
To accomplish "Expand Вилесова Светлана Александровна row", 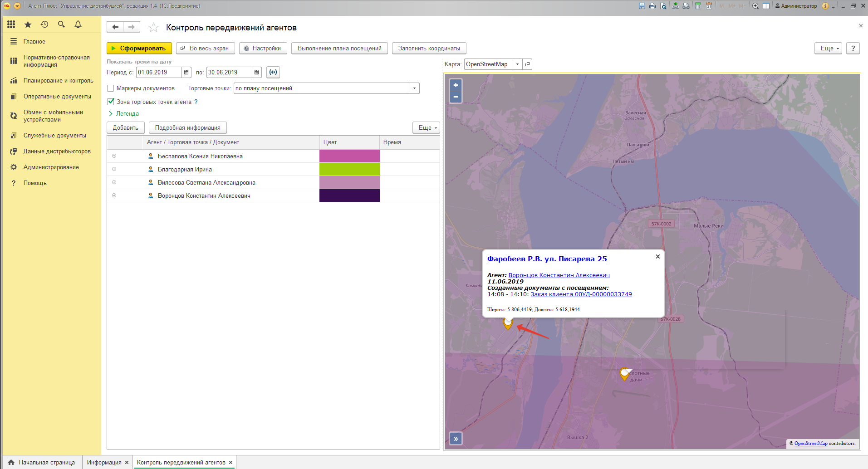I will 114,182.
